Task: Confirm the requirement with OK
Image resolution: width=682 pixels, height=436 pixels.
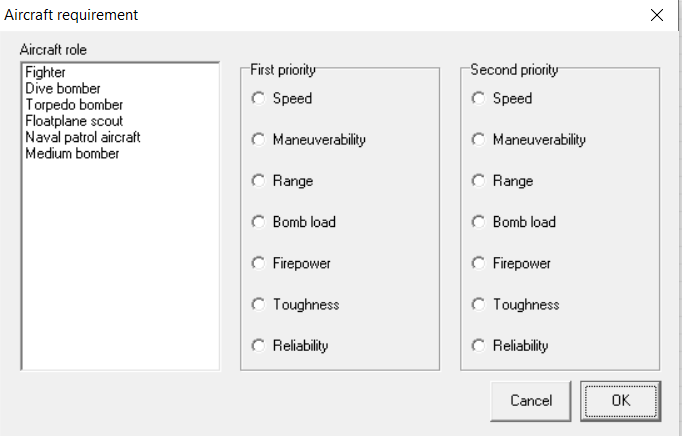Action: 620,401
